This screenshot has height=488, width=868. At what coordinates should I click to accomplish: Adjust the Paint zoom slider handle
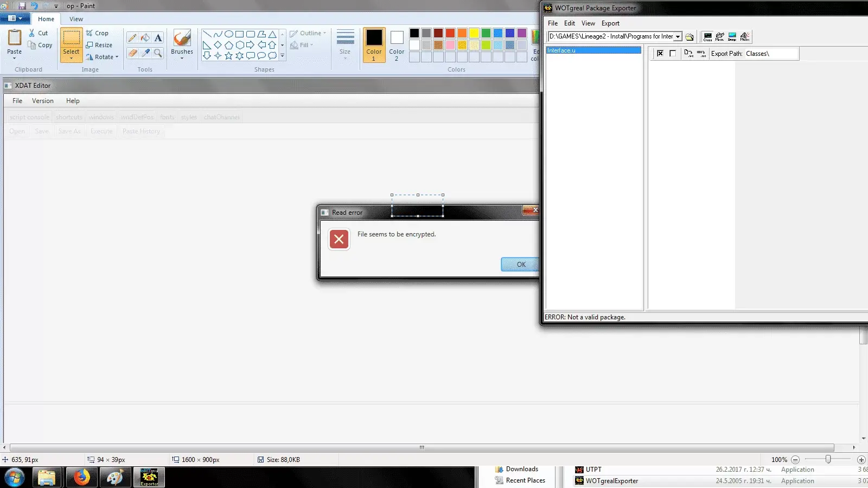click(828, 459)
